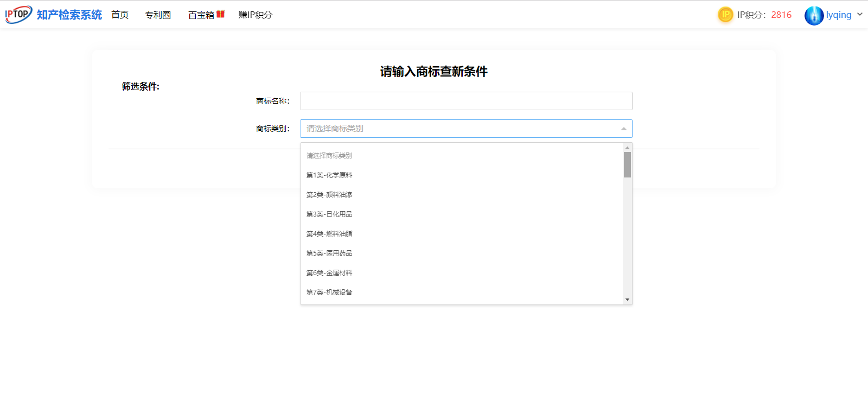Click the red gift icon beside 百宝箱
This screenshot has height=413, width=868.
click(x=220, y=14)
